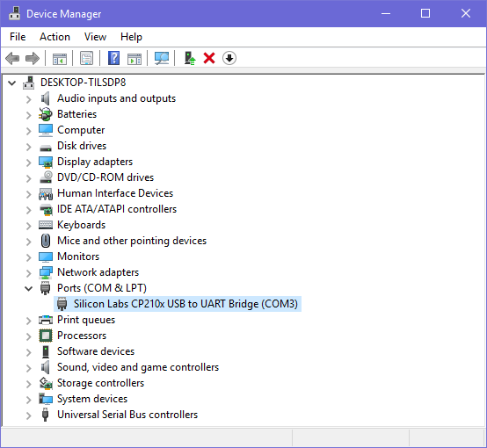Expand Universal Serial Bus controllers

pos(29,415)
